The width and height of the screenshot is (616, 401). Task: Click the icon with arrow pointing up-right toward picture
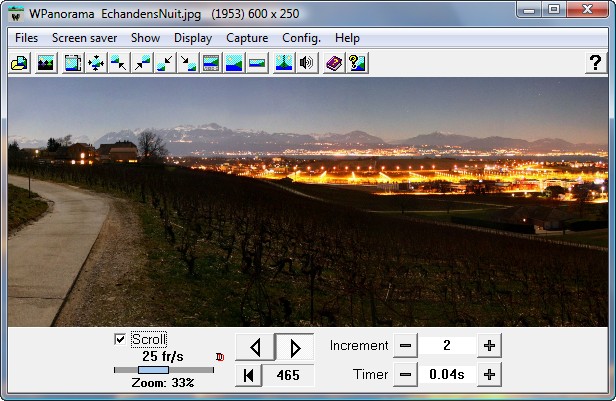(x=142, y=63)
